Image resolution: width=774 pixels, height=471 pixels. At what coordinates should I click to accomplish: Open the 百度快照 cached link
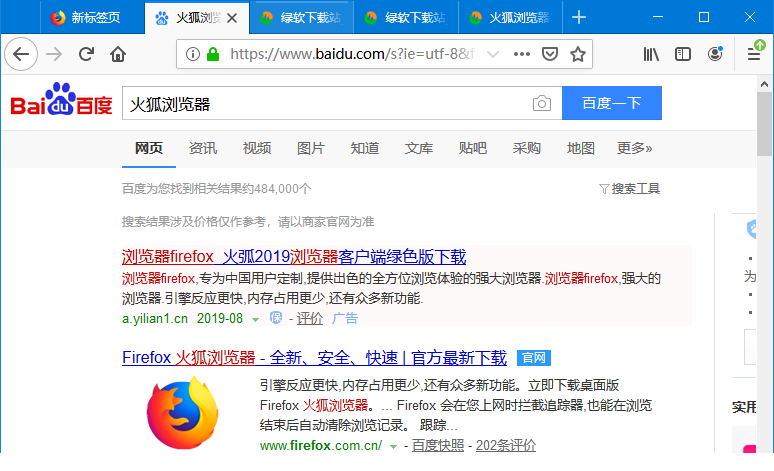pyautogui.click(x=438, y=445)
